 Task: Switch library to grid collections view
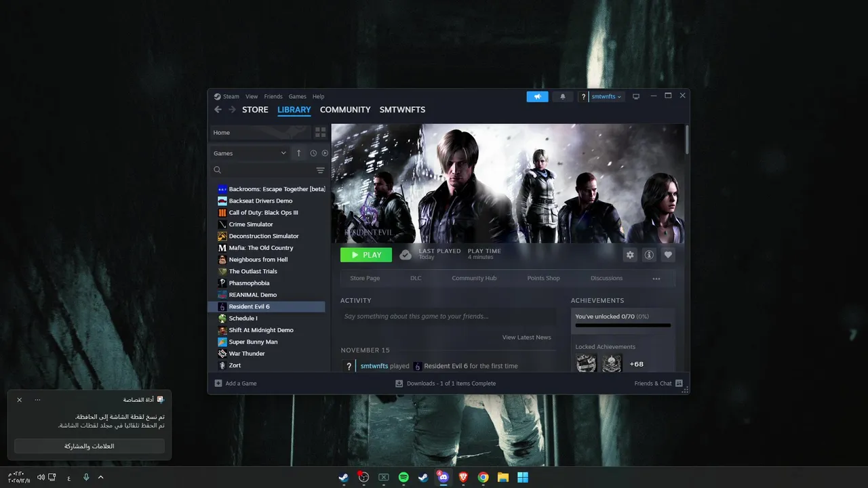(x=320, y=132)
